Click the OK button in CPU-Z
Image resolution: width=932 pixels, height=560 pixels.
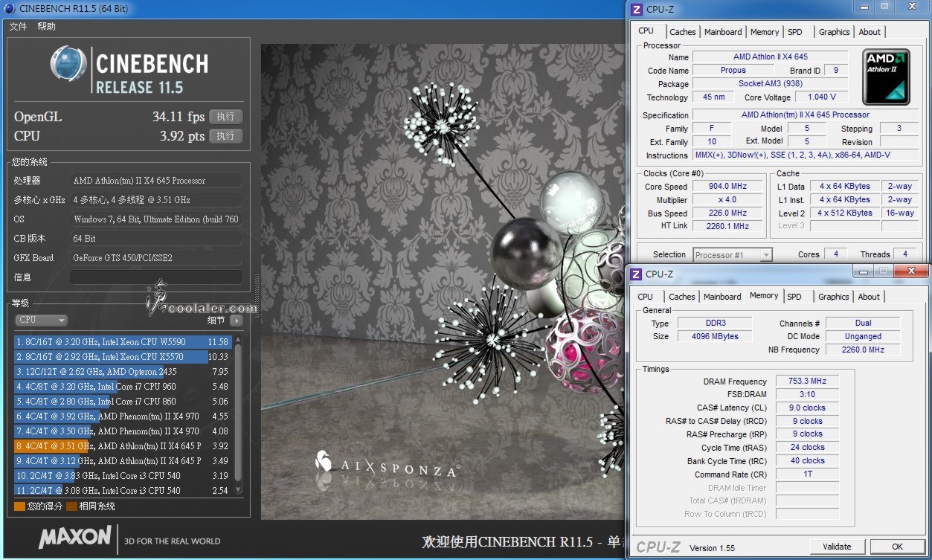coord(897,547)
